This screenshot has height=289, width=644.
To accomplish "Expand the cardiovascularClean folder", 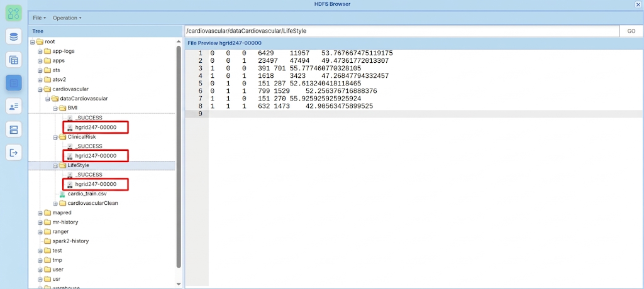I will click(x=55, y=204).
